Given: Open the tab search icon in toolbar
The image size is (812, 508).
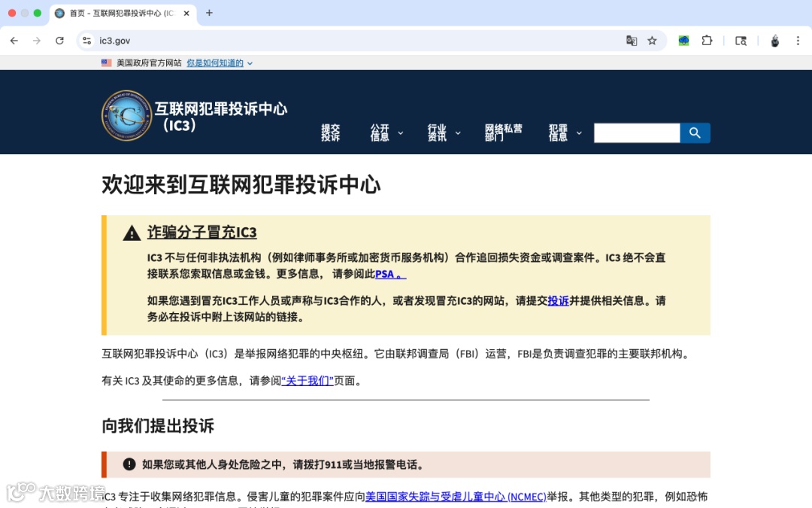Looking at the screenshot, I should coord(741,41).
